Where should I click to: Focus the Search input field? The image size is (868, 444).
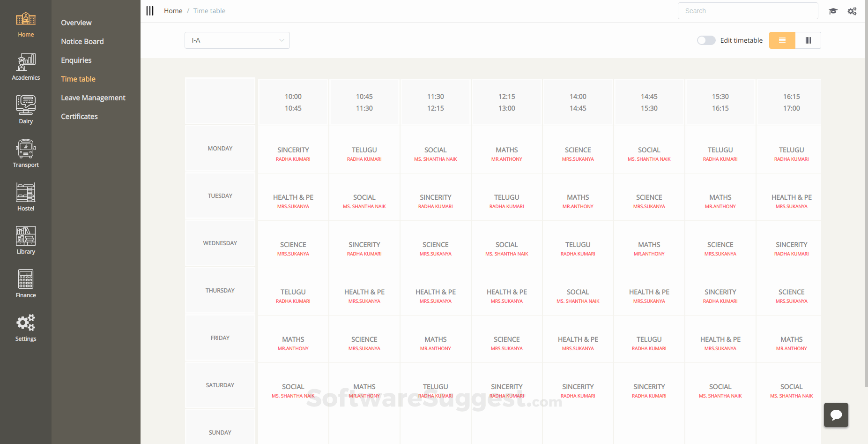tap(748, 11)
